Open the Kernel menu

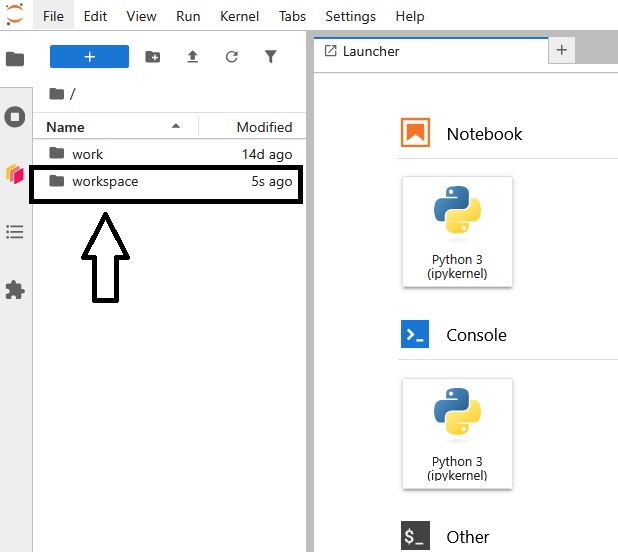pyautogui.click(x=239, y=16)
